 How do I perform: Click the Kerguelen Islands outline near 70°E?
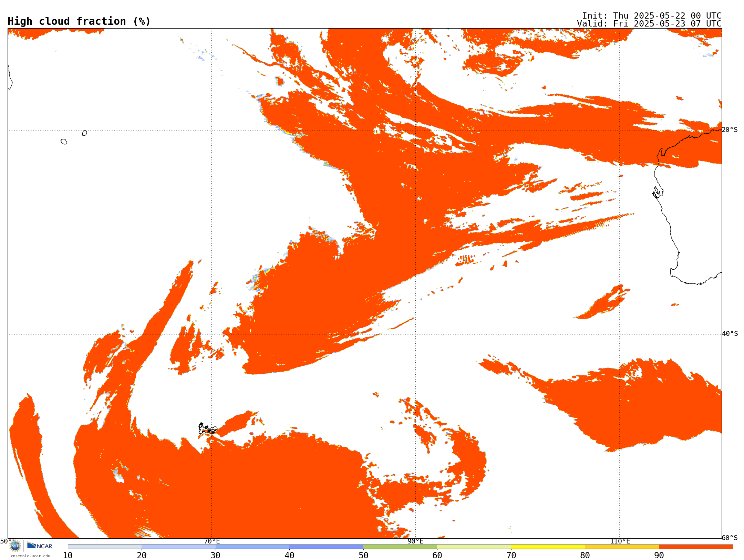208,428
